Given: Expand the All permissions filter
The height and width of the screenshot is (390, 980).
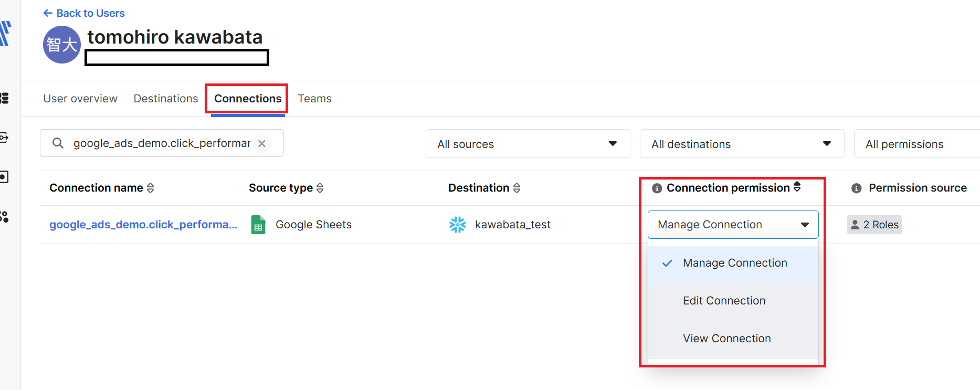Looking at the screenshot, I should [916, 144].
